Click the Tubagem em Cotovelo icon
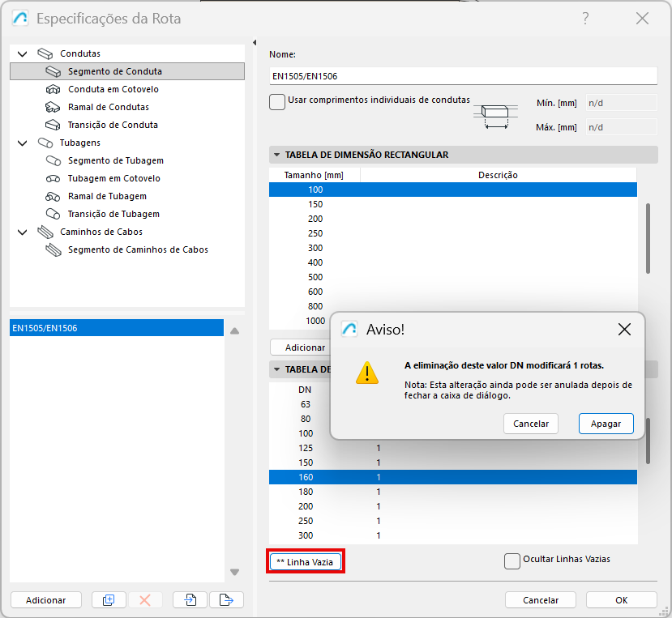 [x=54, y=178]
